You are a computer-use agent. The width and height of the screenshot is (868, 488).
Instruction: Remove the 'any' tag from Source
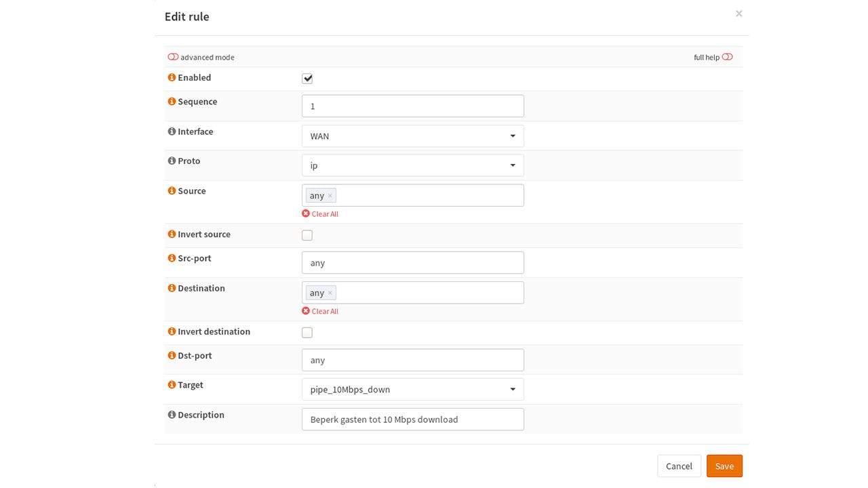[x=330, y=196]
